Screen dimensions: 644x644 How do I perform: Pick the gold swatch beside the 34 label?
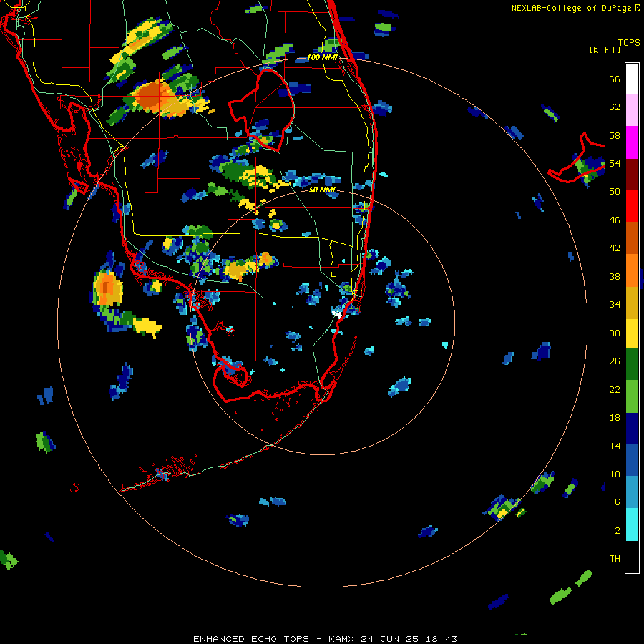[x=632, y=303]
